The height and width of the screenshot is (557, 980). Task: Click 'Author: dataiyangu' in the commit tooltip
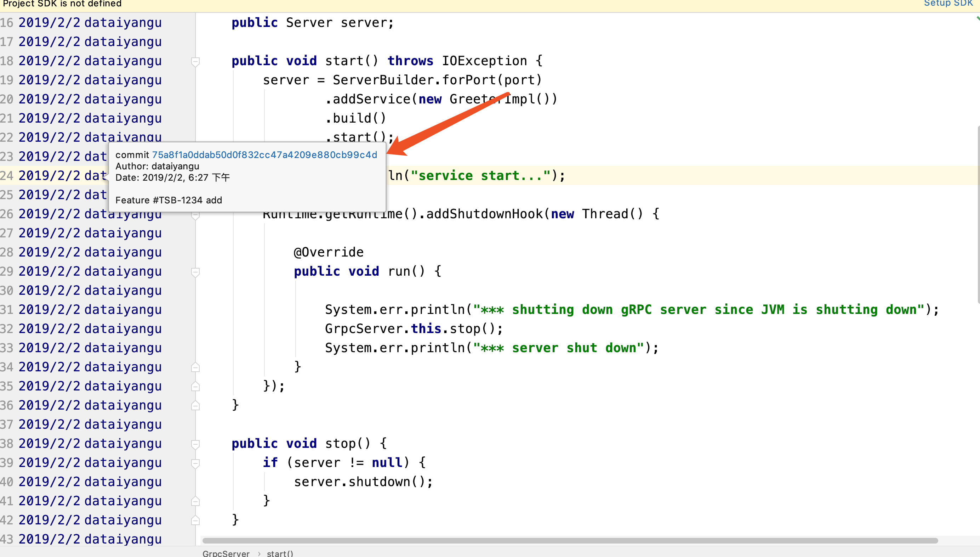(158, 167)
